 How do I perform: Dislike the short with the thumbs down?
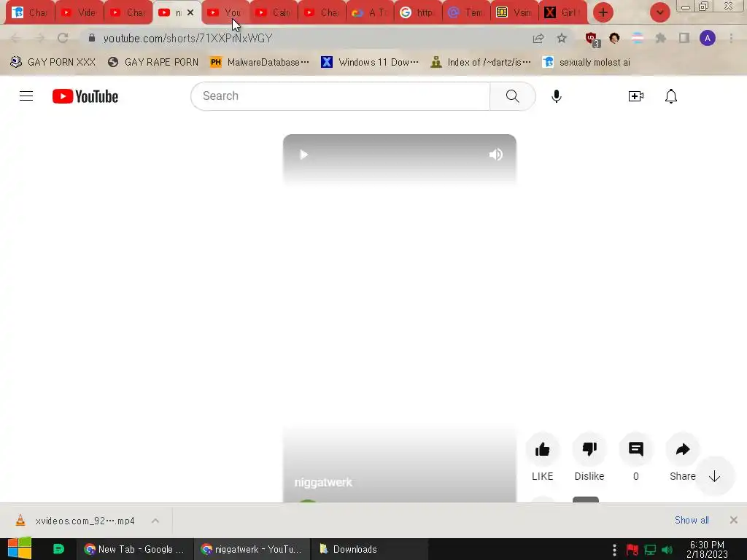coord(589,449)
